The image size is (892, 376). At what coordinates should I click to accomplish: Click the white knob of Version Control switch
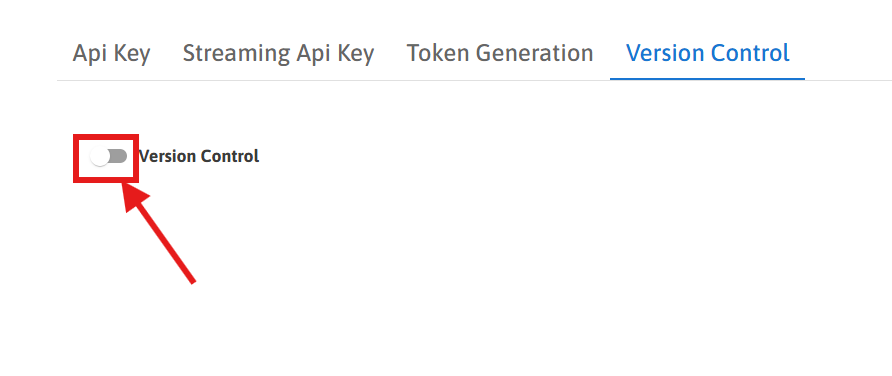click(x=100, y=157)
